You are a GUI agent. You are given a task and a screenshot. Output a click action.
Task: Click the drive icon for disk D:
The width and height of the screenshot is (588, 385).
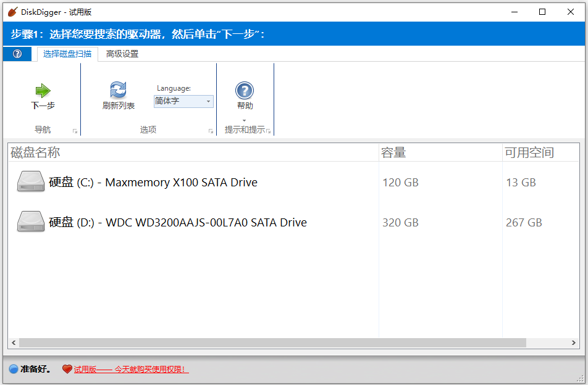pos(31,221)
